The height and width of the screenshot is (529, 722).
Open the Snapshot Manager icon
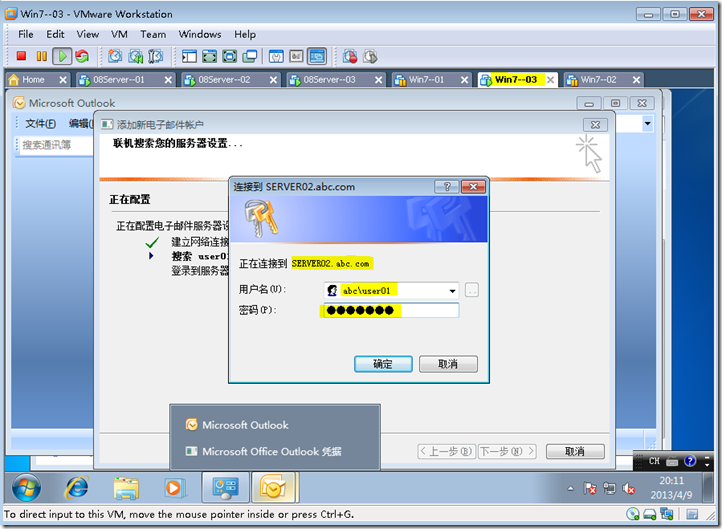(156, 56)
